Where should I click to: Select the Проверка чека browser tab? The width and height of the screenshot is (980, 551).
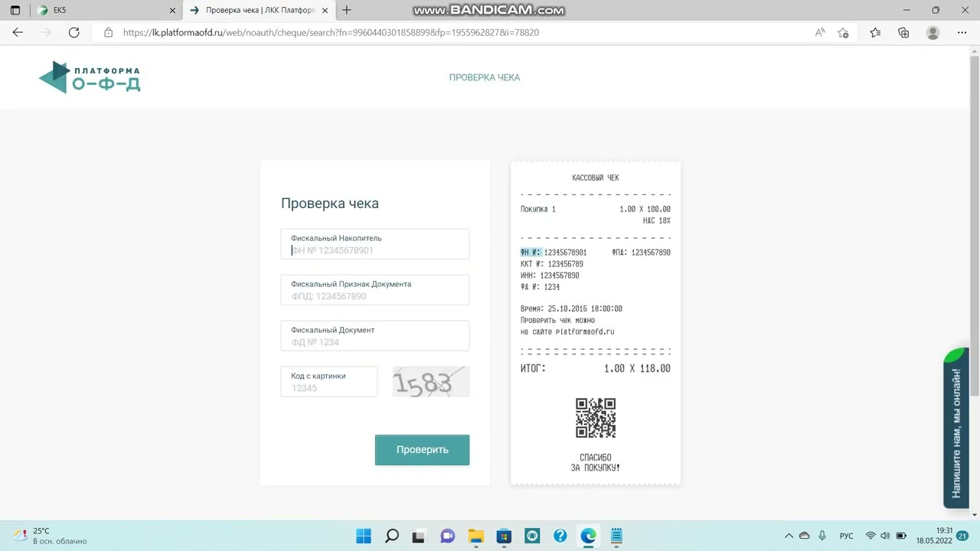pyautogui.click(x=259, y=11)
